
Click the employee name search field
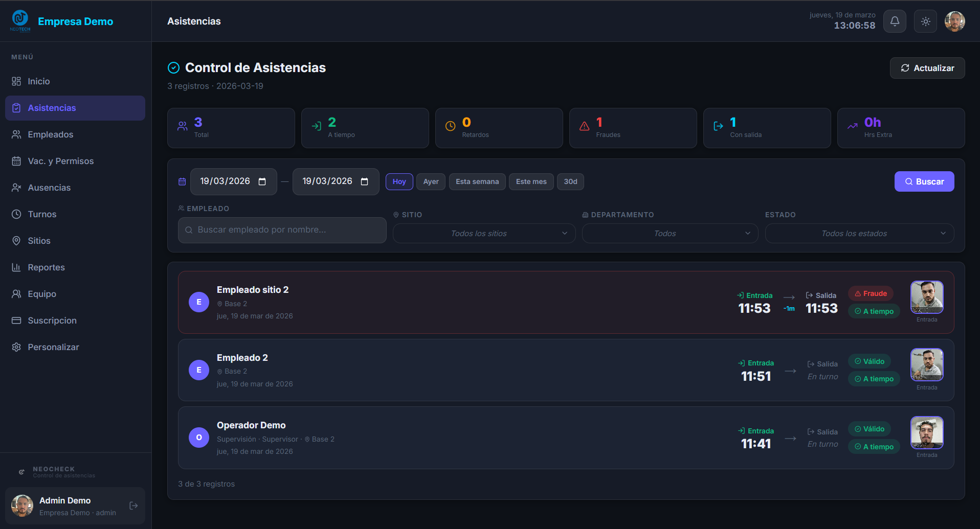click(282, 230)
